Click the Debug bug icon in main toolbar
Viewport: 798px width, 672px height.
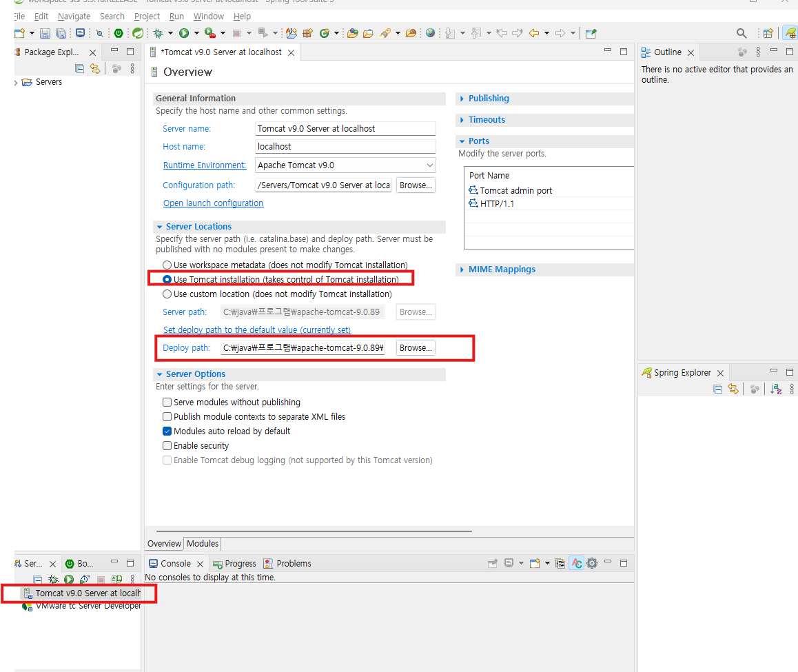pos(158,34)
